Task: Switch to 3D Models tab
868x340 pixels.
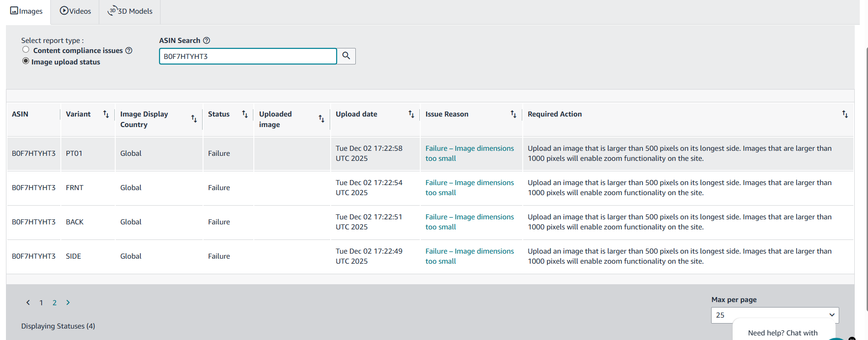Action: (130, 11)
